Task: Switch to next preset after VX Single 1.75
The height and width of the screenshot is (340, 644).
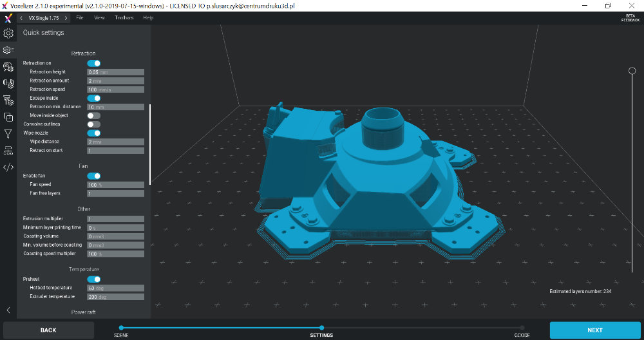Action: 66,18
